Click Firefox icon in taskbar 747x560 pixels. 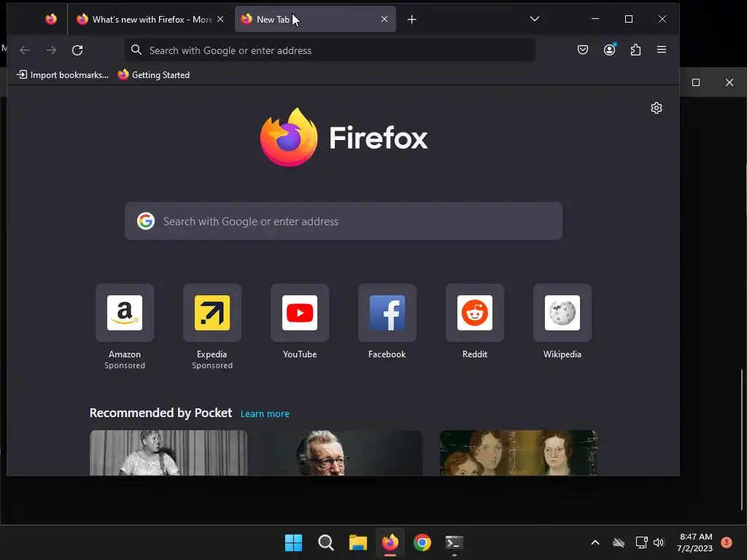(x=390, y=542)
